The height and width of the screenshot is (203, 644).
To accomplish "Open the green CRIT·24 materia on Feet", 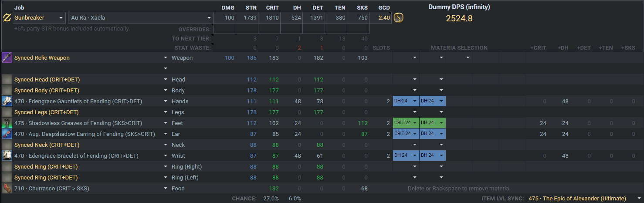I will point(406,123).
